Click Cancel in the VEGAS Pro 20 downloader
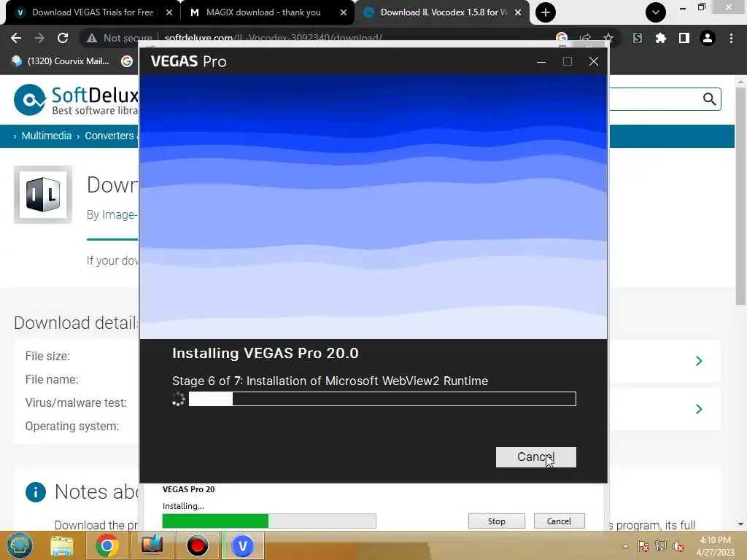Viewport: 747px width, 560px height. [x=559, y=521]
